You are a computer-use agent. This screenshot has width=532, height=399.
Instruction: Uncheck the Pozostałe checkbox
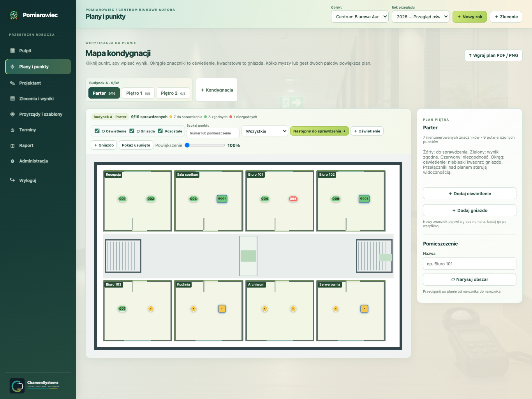160,131
